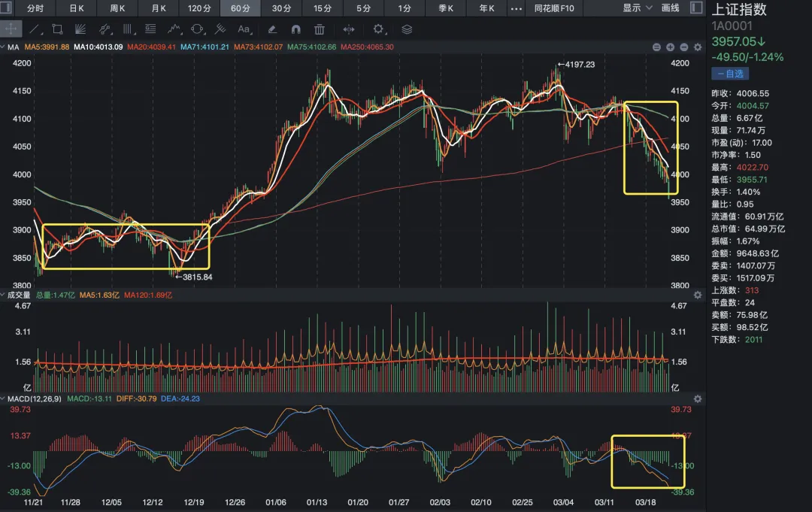Switch to the 15分 period tab
The image size is (812, 512).
tap(323, 8)
